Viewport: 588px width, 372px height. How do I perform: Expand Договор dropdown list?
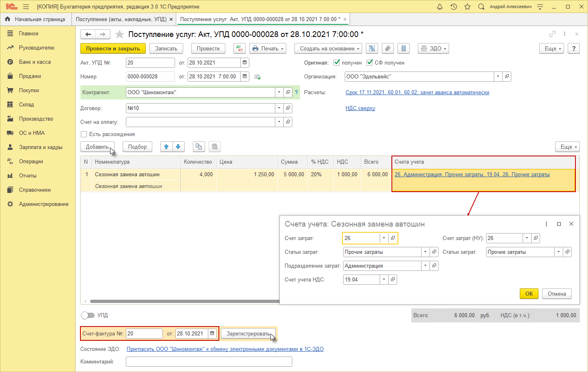pyautogui.click(x=279, y=108)
